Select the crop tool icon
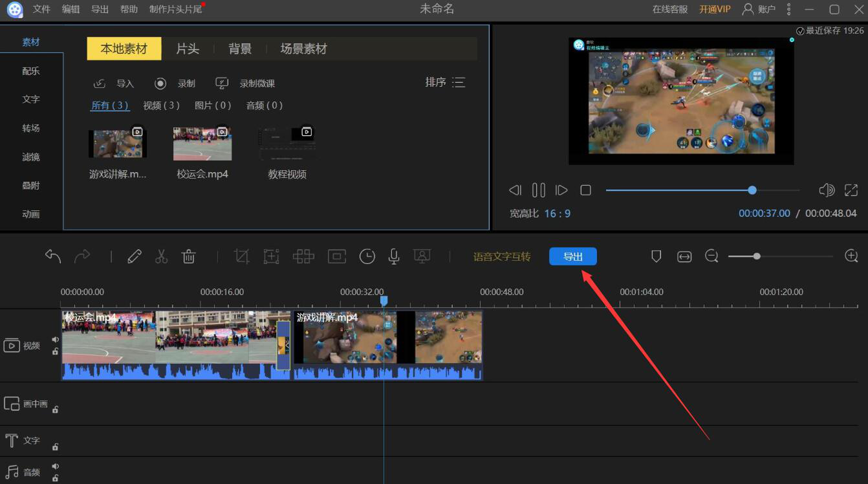 click(x=241, y=257)
